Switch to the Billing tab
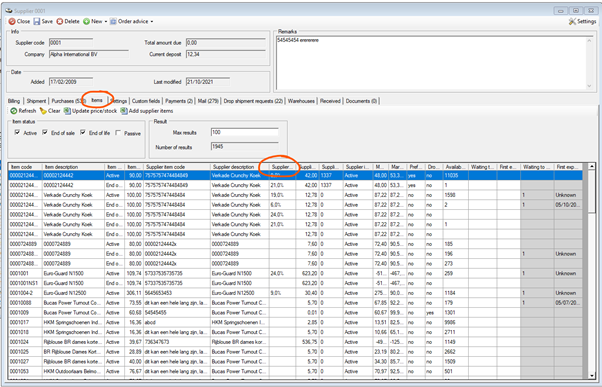The image size is (602, 387). click(14, 101)
